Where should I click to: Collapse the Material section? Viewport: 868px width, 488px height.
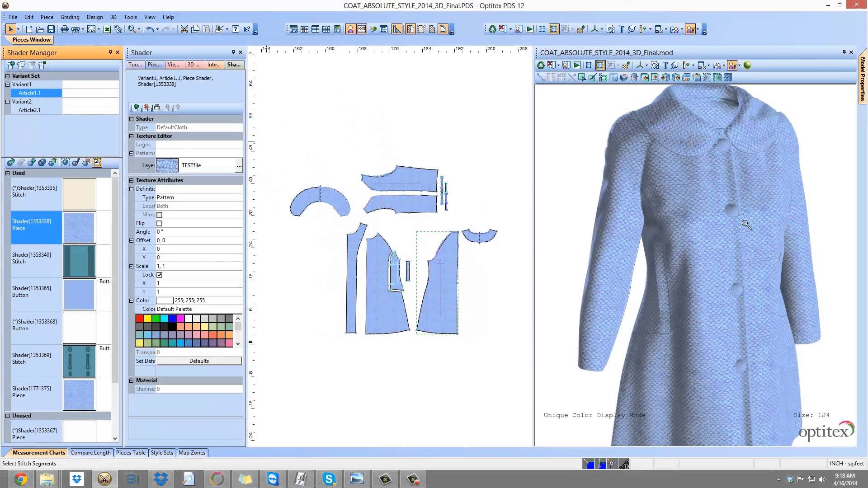[x=131, y=380]
